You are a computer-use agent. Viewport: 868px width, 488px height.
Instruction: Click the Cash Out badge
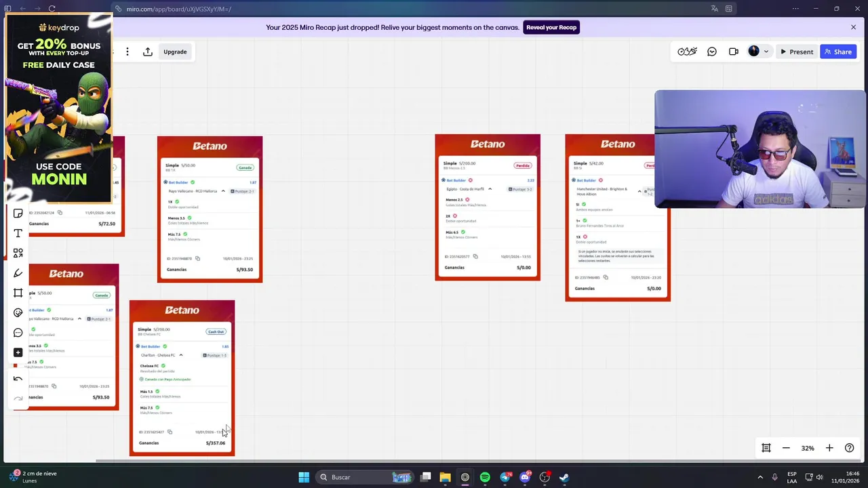click(216, 331)
